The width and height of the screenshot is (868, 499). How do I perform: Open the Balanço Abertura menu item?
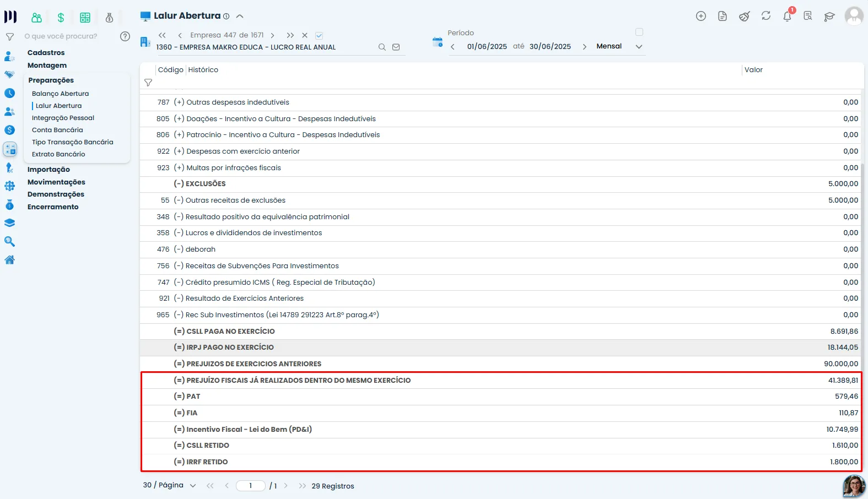(x=60, y=94)
